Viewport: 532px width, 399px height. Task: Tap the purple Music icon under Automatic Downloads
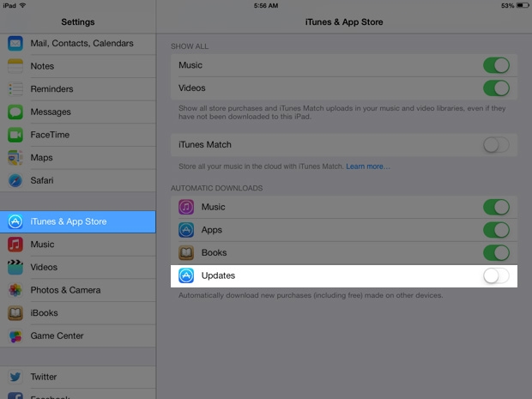coord(186,207)
